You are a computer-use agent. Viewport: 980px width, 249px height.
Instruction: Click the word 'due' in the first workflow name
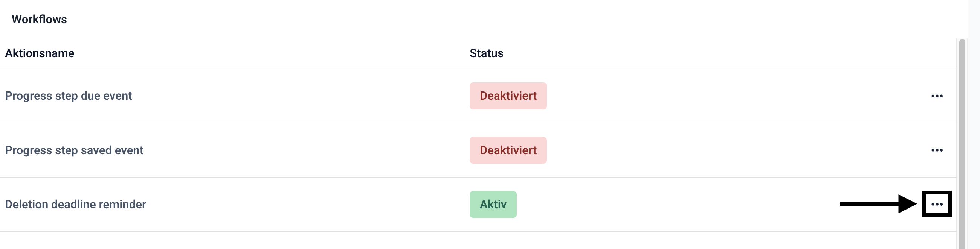tap(90, 96)
